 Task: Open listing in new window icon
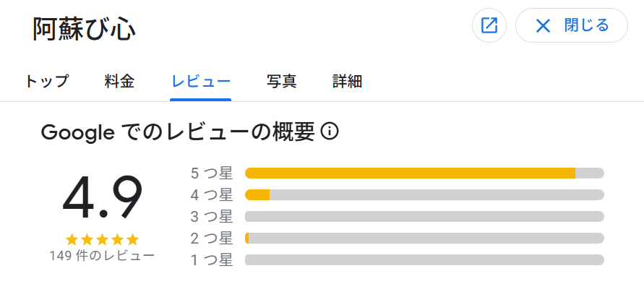tap(489, 26)
